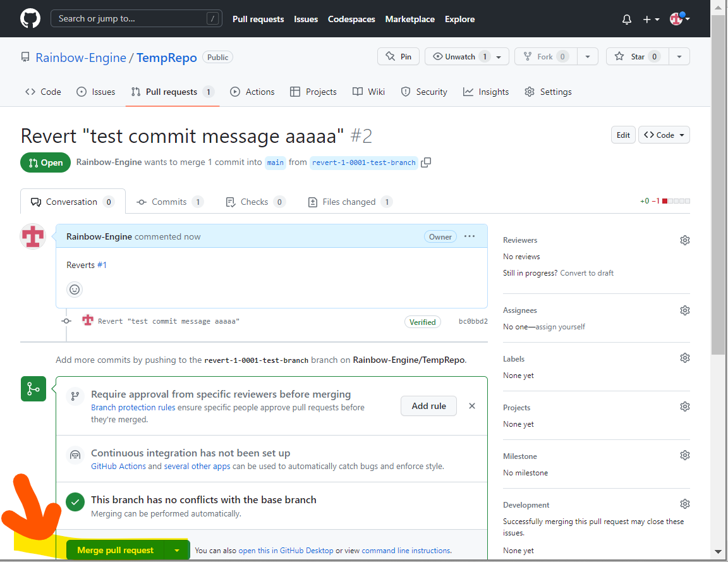Screen dimensions: 728x562
Task: Open Issues in top navigation
Action: click(x=306, y=19)
